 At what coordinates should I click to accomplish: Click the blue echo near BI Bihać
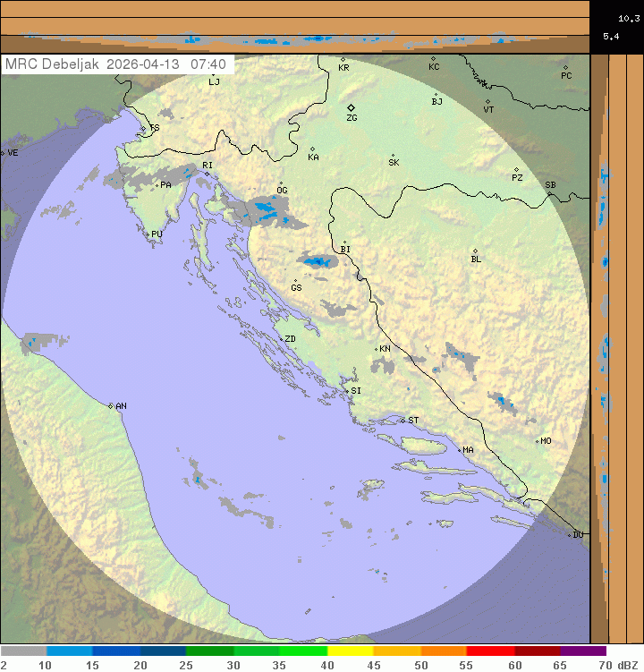click(317, 262)
